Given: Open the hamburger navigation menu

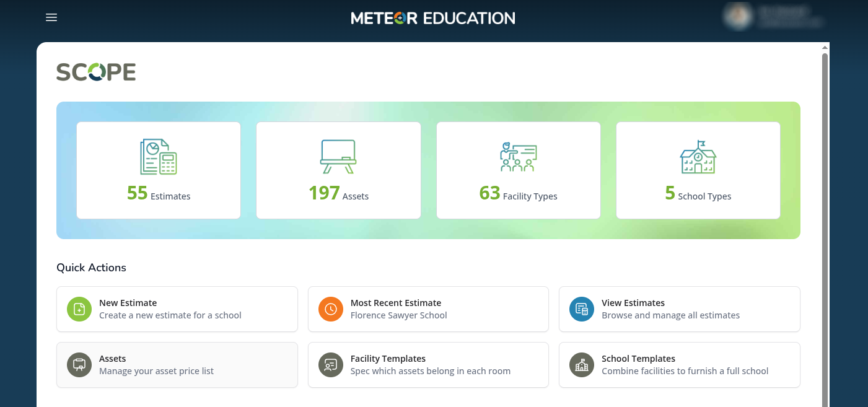Looking at the screenshot, I should (x=51, y=17).
